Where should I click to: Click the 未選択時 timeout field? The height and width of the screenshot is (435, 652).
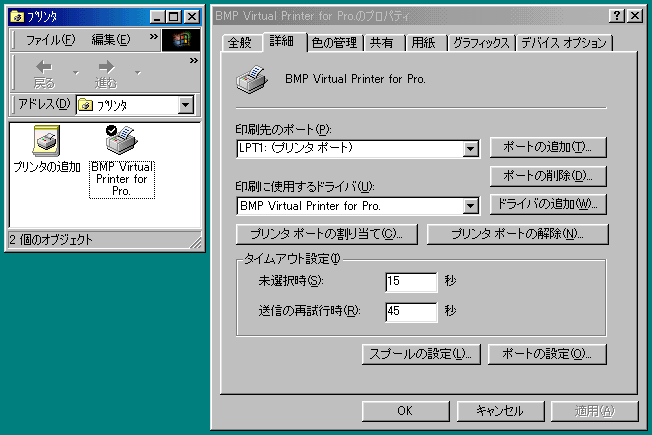[411, 282]
